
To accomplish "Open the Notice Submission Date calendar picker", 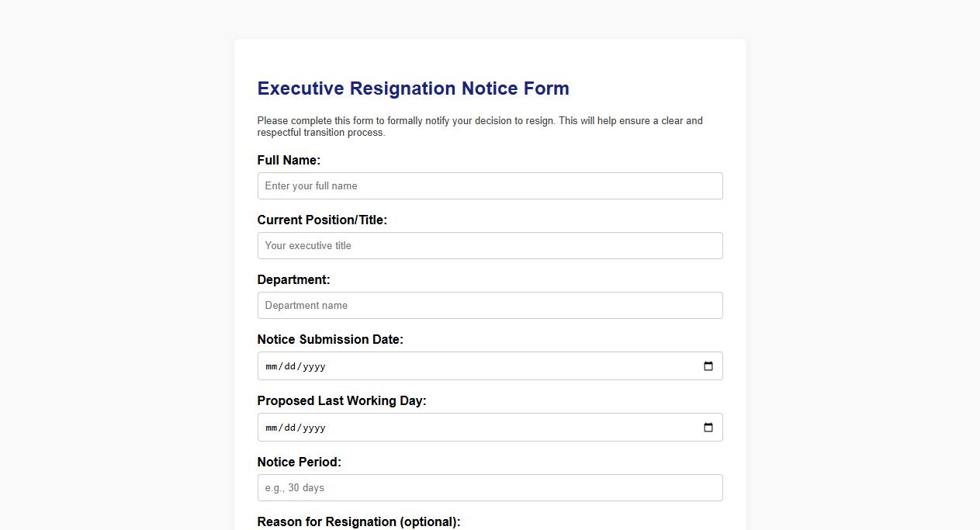I will click(708, 365).
